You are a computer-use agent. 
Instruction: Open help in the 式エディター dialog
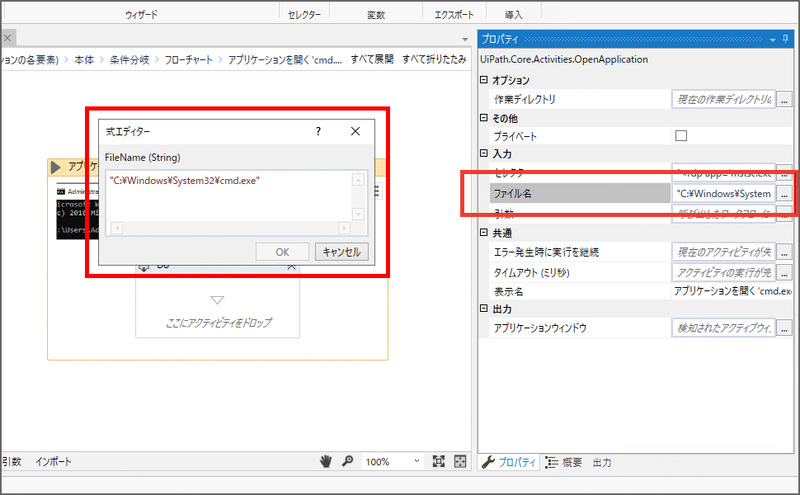[318, 132]
